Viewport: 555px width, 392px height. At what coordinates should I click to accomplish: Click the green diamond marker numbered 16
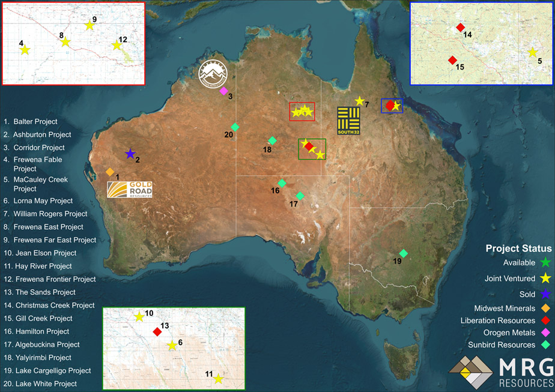click(282, 183)
